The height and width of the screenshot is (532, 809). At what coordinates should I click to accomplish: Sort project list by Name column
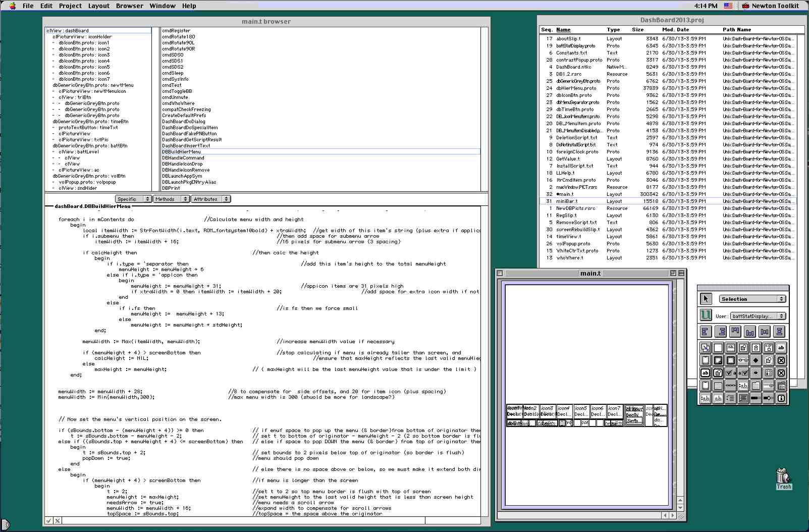(563, 30)
